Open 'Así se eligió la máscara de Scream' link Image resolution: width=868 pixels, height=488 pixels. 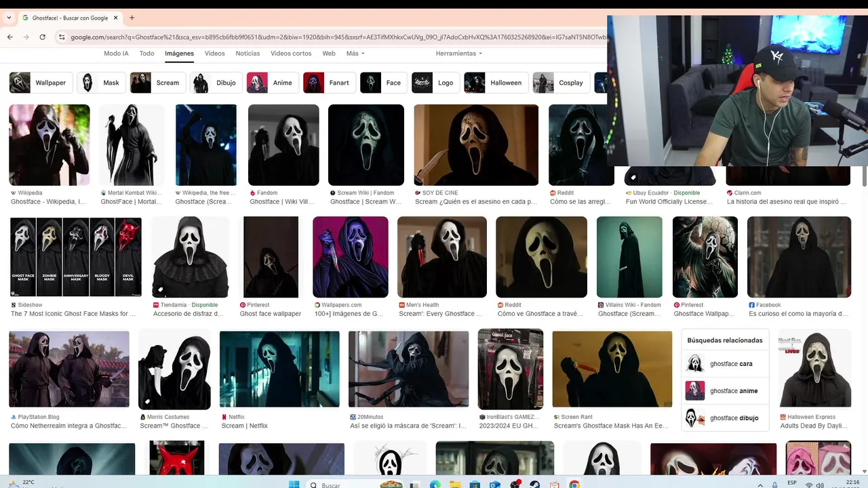[408, 426]
